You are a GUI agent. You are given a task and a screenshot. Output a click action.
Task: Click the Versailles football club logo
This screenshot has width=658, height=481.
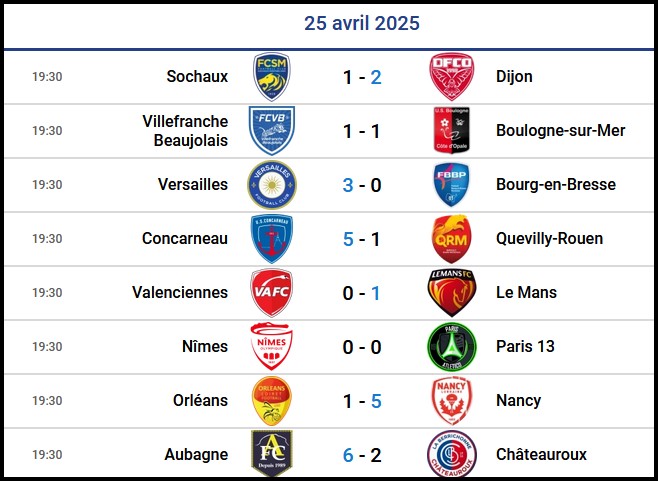coord(272,184)
